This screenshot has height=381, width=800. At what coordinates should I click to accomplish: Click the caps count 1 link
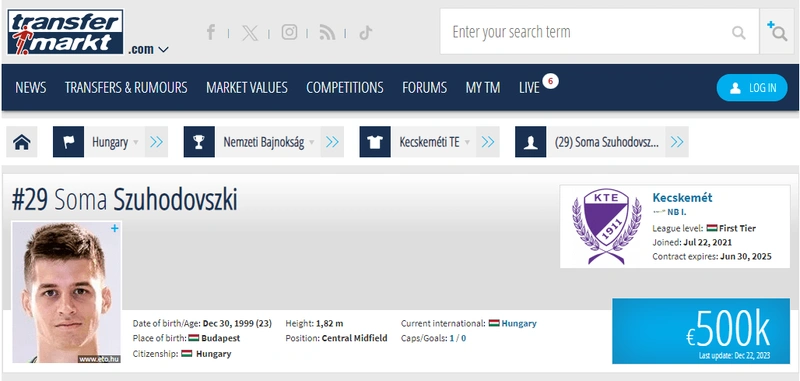(x=452, y=338)
